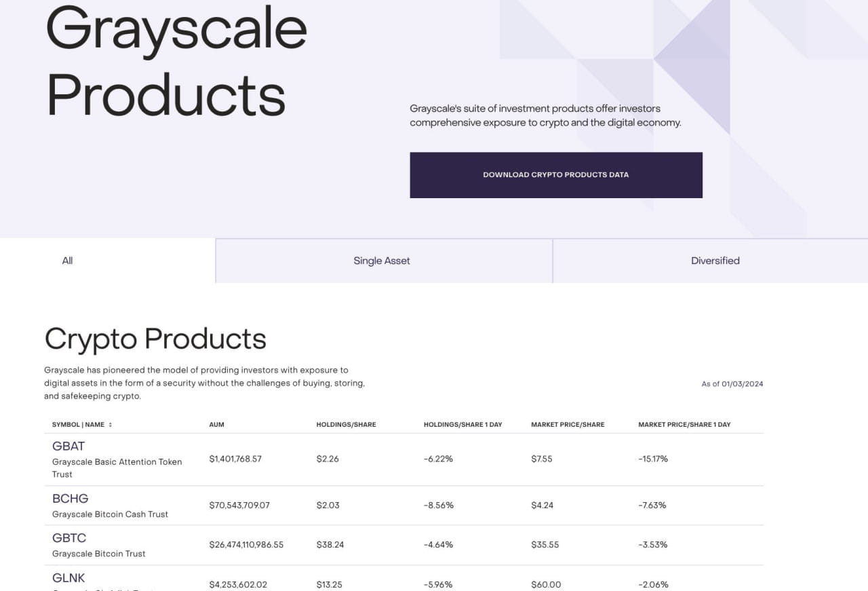The width and height of the screenshot is (868, 591).
Task: Click GBTC market price $35.55
Action: (545, 545)
